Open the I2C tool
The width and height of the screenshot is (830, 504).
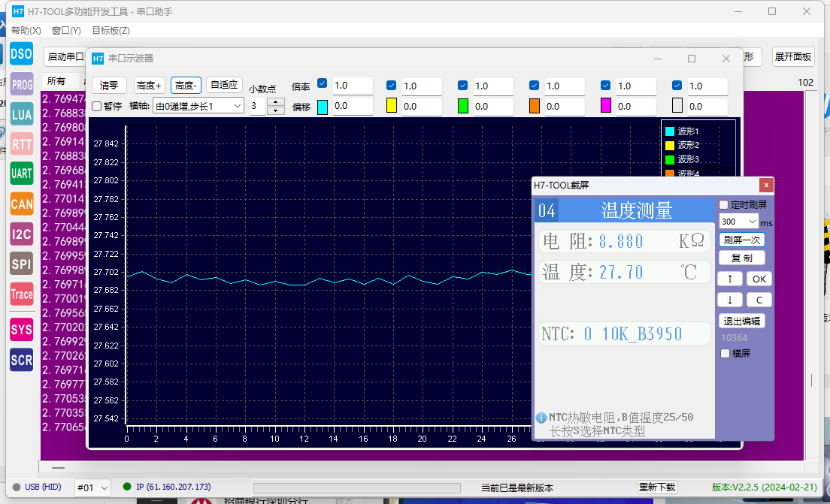click(22, 234)
